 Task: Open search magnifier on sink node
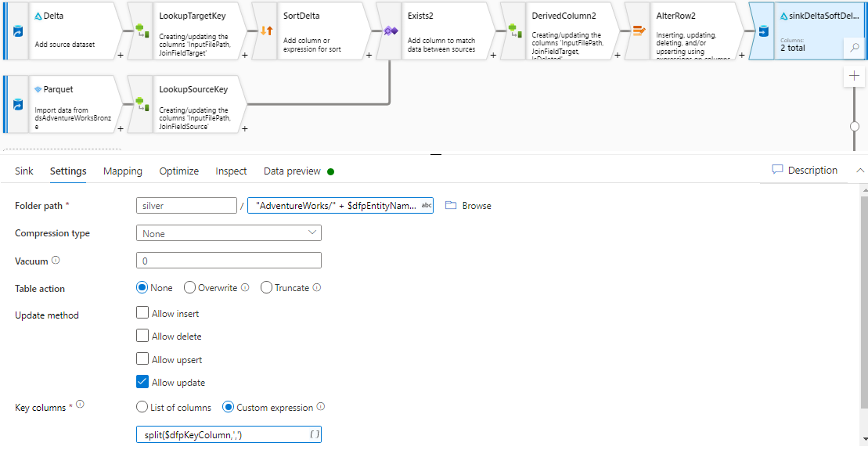(855, 48)
